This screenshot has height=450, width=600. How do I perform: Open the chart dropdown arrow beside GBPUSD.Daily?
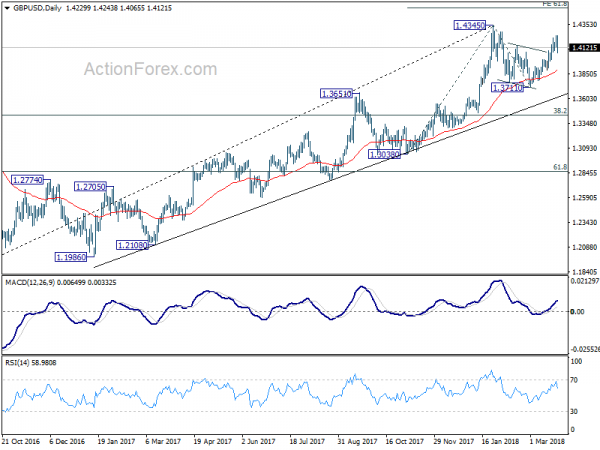(x=7, y=8)
